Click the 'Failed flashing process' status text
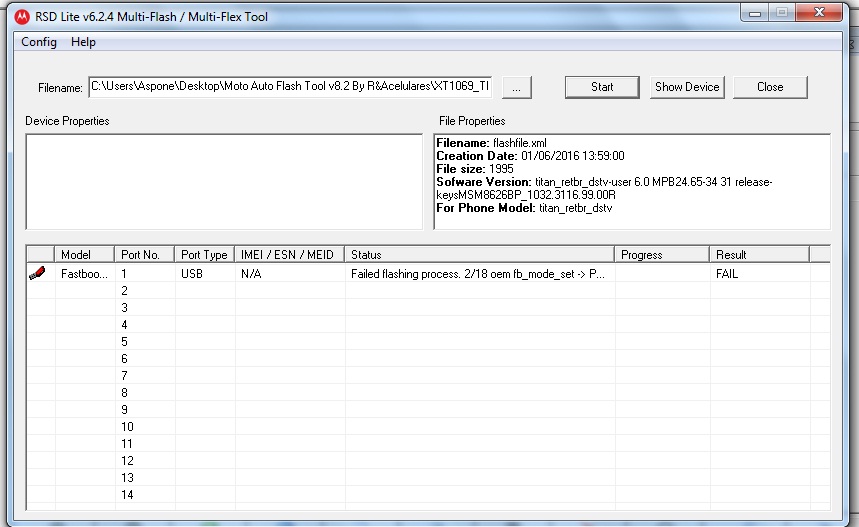The height and width of the screenshot is (527, 859). (478, 274)
